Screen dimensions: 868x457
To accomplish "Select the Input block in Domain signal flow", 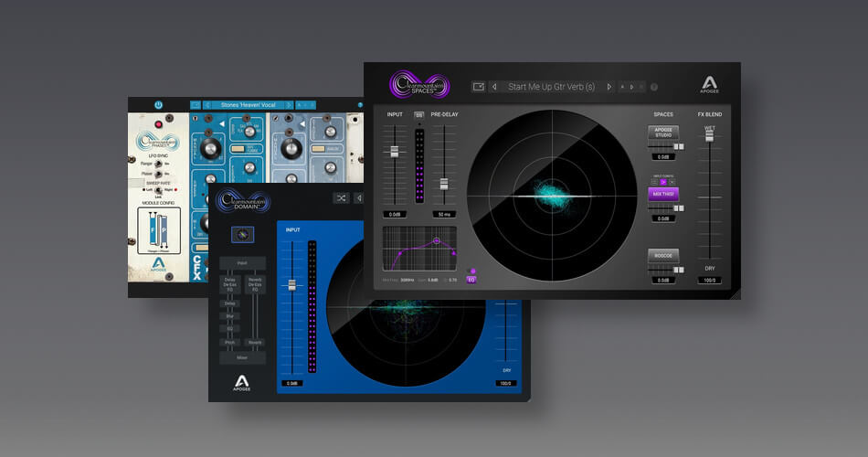I will pyautogui.click(x=242, y=263).
